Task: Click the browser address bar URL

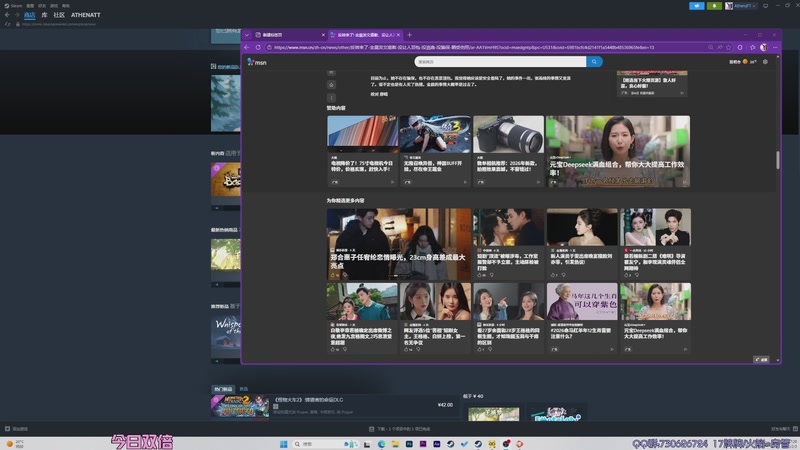Action: pyautogui.click(x=464, y=47)
